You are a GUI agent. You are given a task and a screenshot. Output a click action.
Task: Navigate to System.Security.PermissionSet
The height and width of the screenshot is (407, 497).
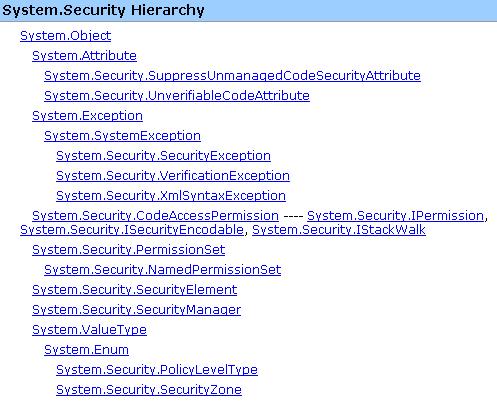click(128, 250)
